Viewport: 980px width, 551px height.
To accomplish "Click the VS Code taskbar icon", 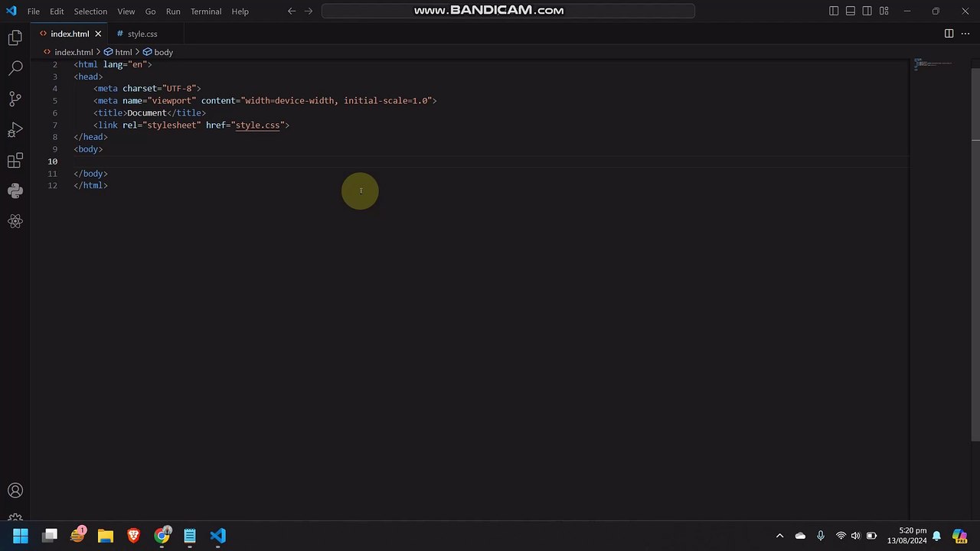I will pyautogui.click(x=218, y=536).
